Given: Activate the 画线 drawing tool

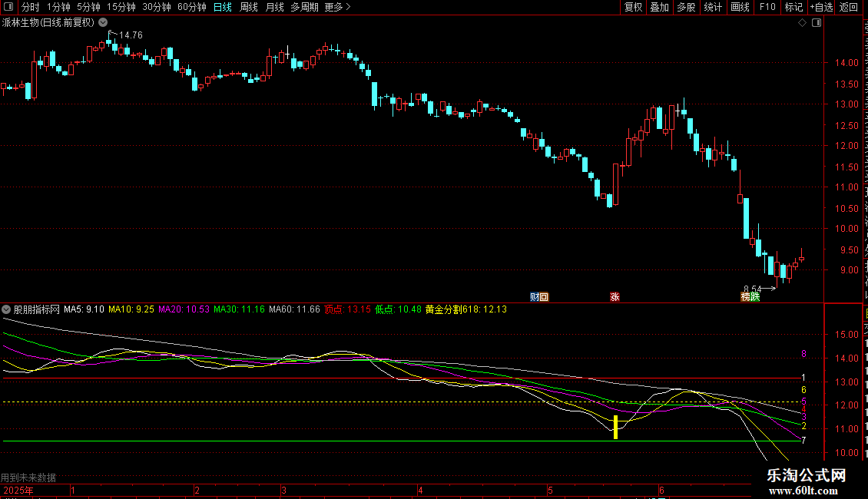Looking at the screenshot, I should 740,7.
